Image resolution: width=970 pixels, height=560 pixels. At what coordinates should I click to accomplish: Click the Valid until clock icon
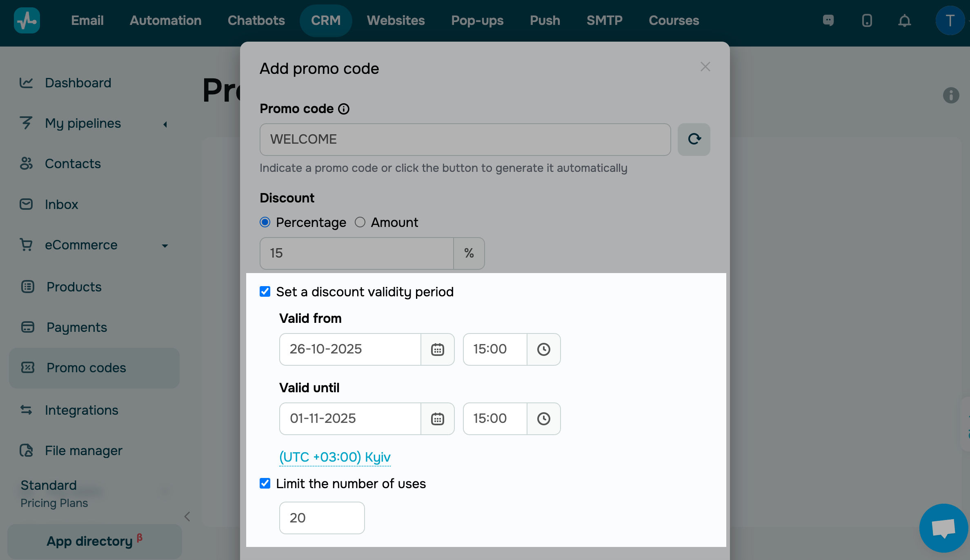coord(543,419)
